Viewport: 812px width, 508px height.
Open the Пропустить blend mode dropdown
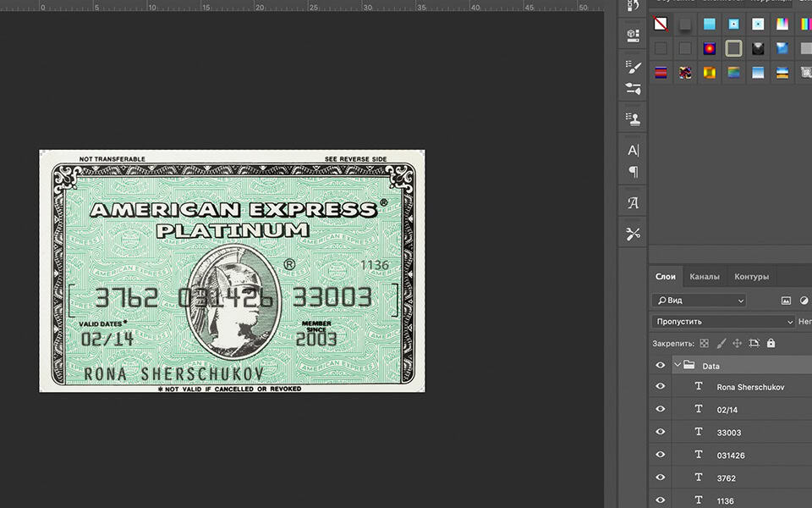pyautogui.click(x=723, y=322)
